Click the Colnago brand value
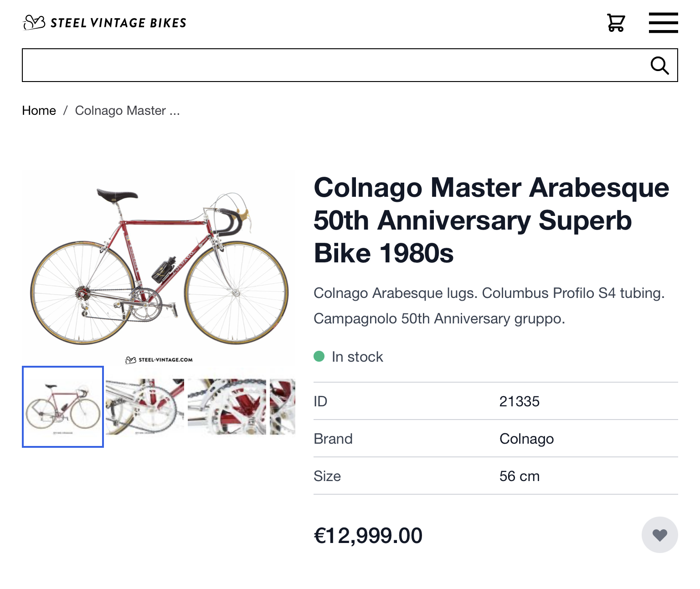700x589 pixels. [526, 439]
